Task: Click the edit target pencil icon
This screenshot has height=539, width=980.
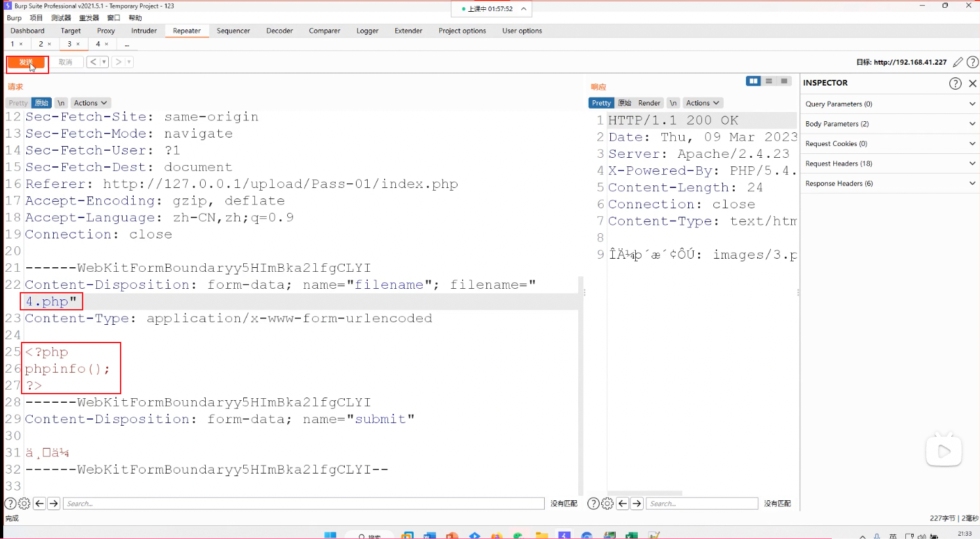Action: click(x=958, y=62)
